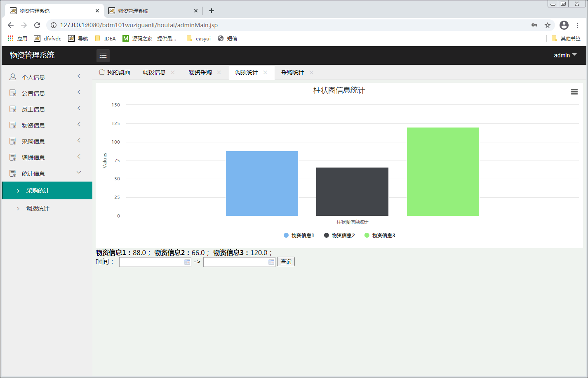Open the browser profile avatar icon
Viewport: 588px width, 378px height.
[564, 25]
